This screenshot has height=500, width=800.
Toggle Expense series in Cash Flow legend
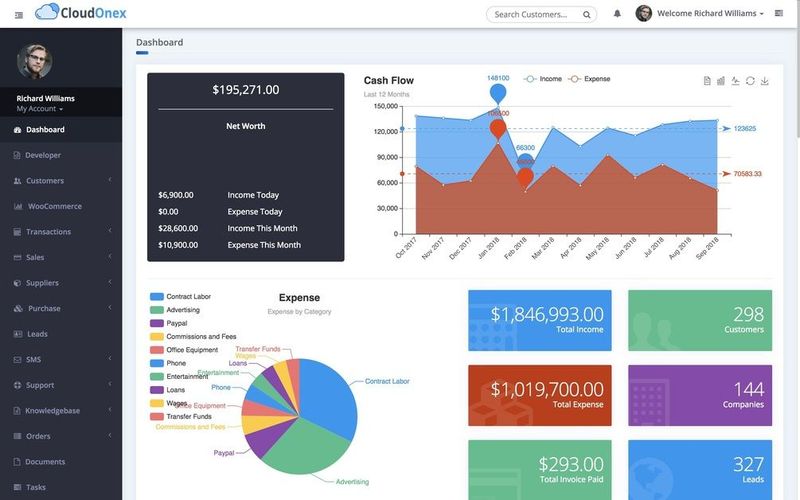[589, 79]
